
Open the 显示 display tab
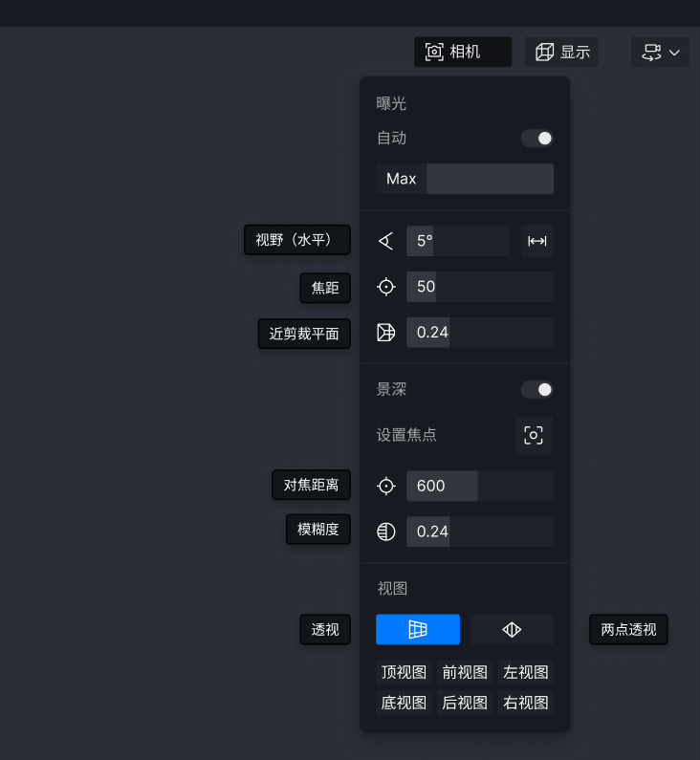click(561, 52)
